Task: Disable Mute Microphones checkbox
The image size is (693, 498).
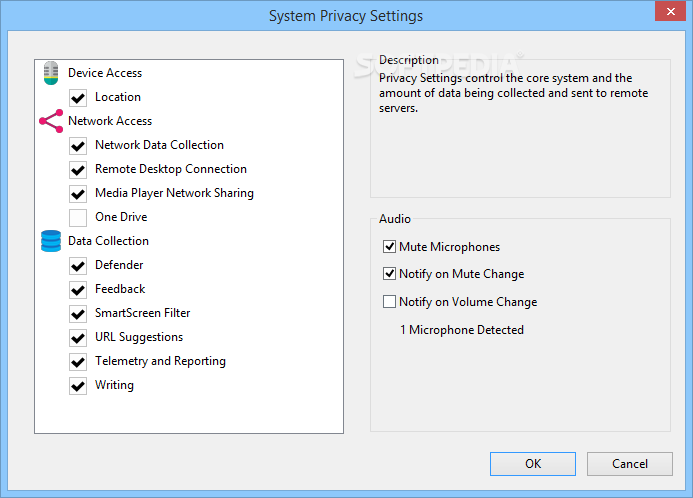Action: point(389,247)
